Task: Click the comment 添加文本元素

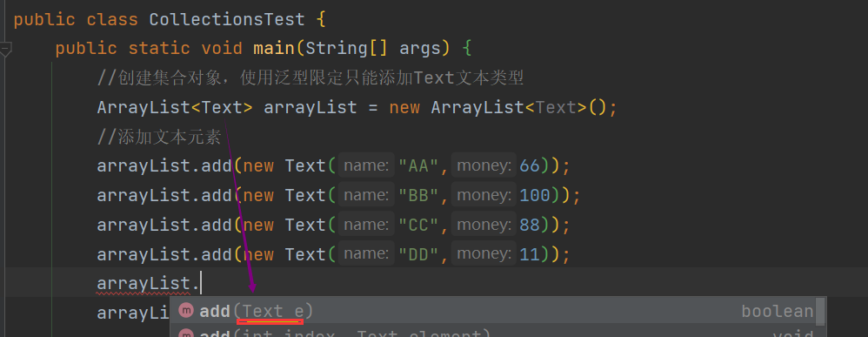Action: click(x=159, y=137)
